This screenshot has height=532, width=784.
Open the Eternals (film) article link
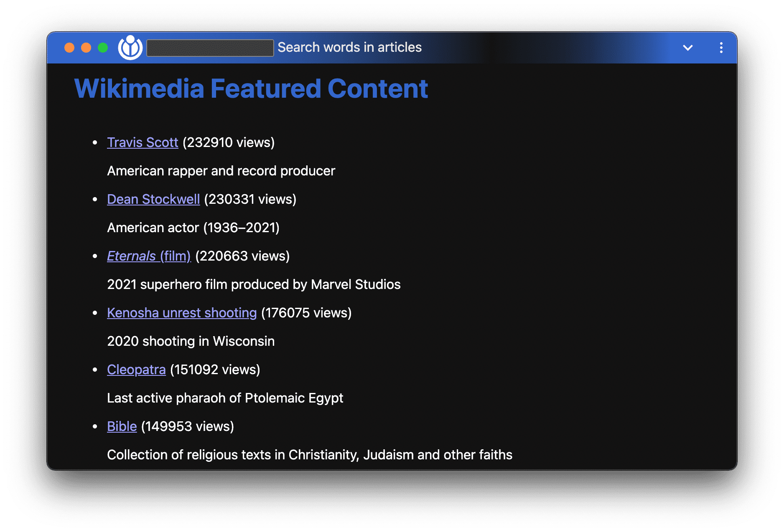[148, 256]
